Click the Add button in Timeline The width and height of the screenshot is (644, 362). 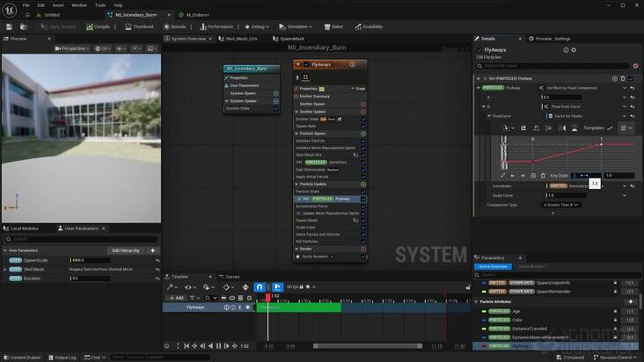(176, 298)
